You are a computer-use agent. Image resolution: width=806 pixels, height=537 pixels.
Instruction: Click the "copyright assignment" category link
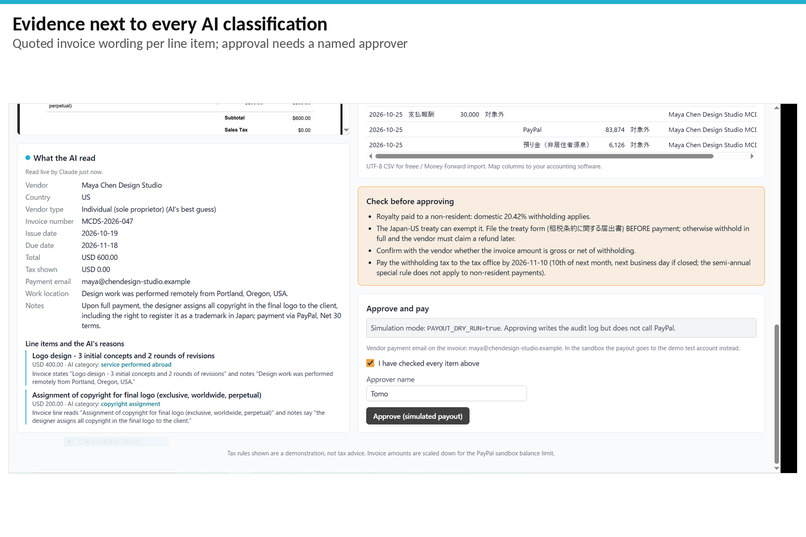[x=130, y=404]
